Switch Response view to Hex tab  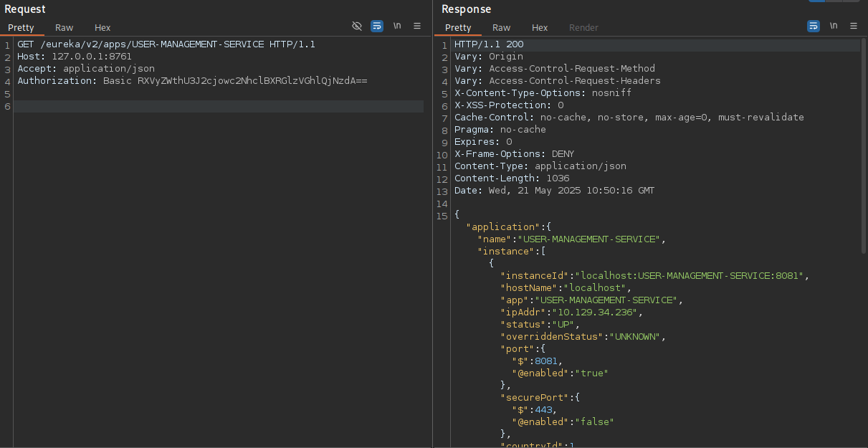click(540, 27)
